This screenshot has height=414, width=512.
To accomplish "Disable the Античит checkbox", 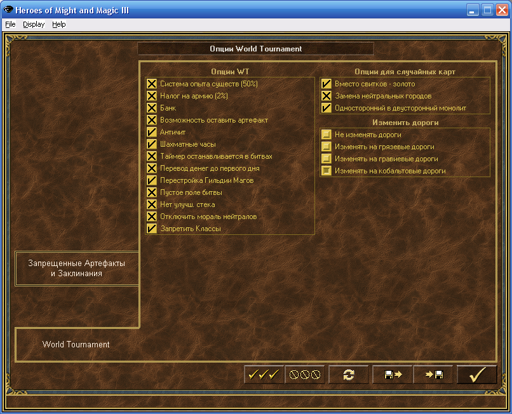I will (x=152, y=132).
